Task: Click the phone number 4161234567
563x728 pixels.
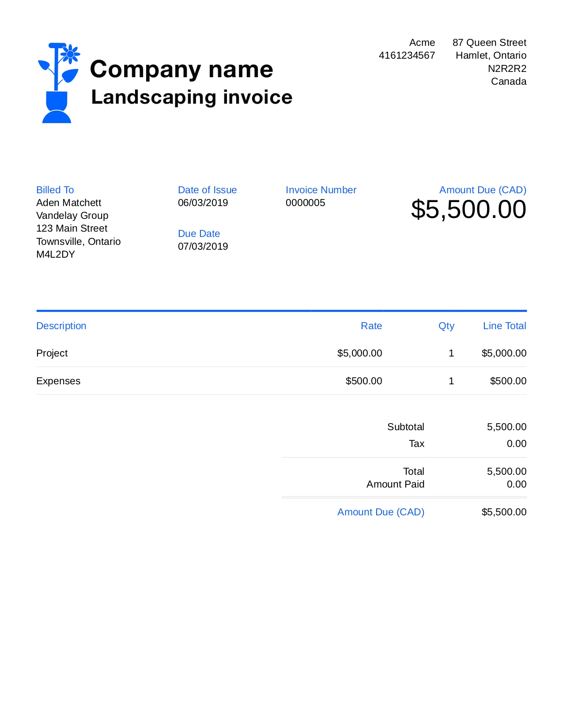Action: click(x=407, y=55)
